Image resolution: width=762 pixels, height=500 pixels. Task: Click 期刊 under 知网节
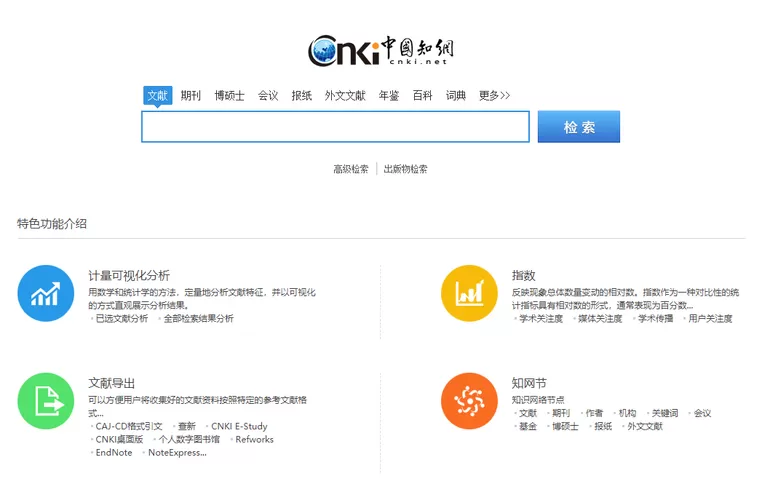click(x=561, y=414)
